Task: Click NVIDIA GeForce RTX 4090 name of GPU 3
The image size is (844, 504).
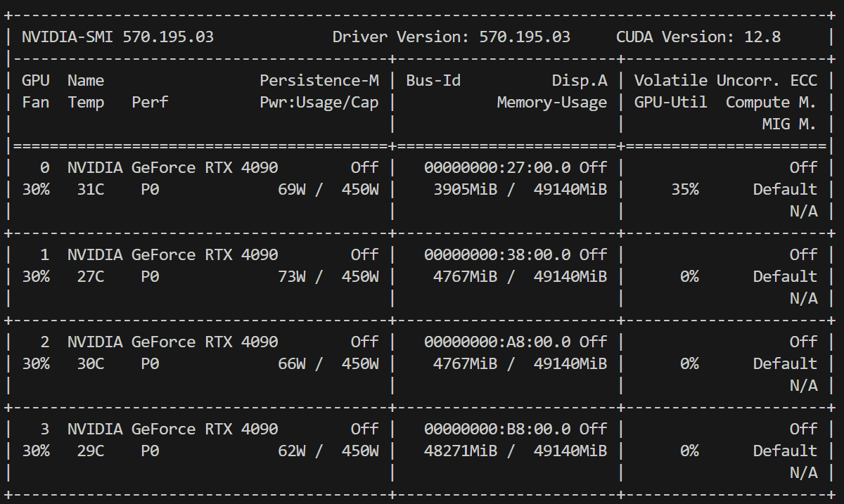Action: 173,429
